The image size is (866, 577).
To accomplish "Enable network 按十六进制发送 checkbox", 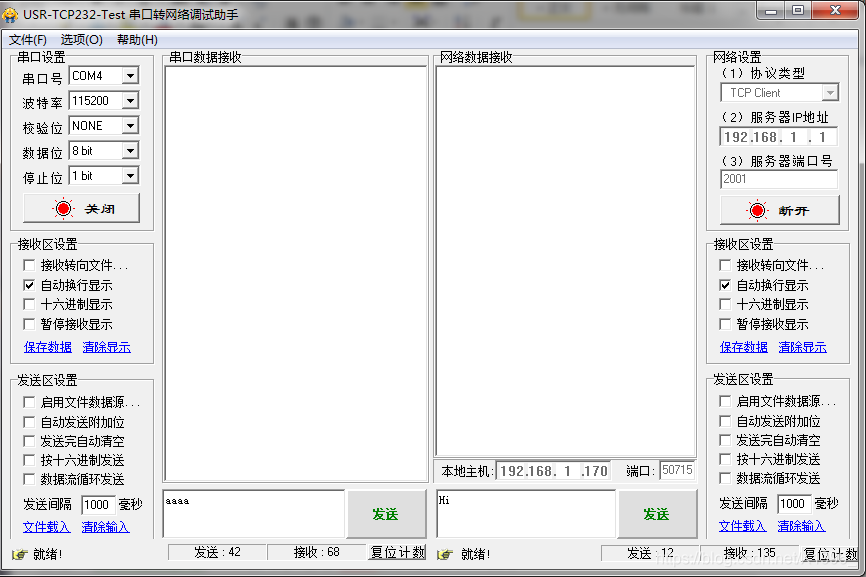I will [725, 459].
